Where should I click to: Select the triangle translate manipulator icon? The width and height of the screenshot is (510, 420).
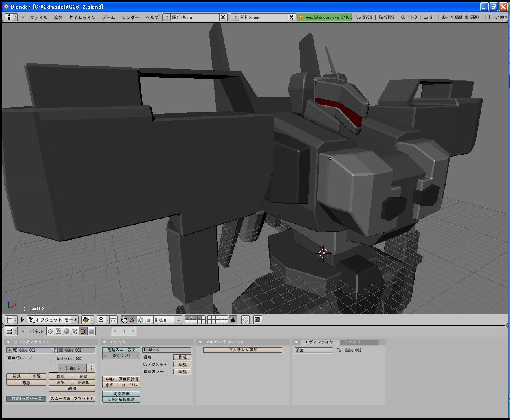[x=132, y=320]
